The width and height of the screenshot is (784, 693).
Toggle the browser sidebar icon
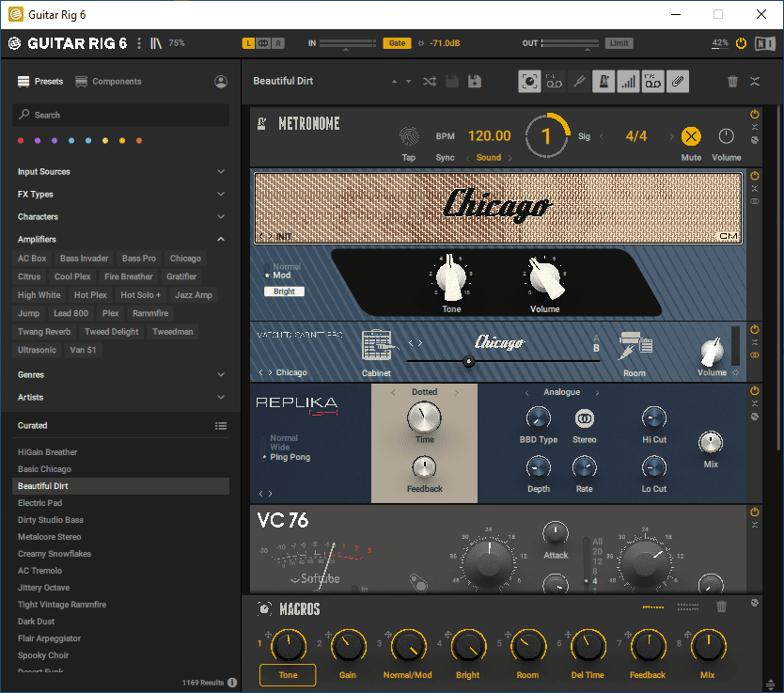[x=156, y=43]
